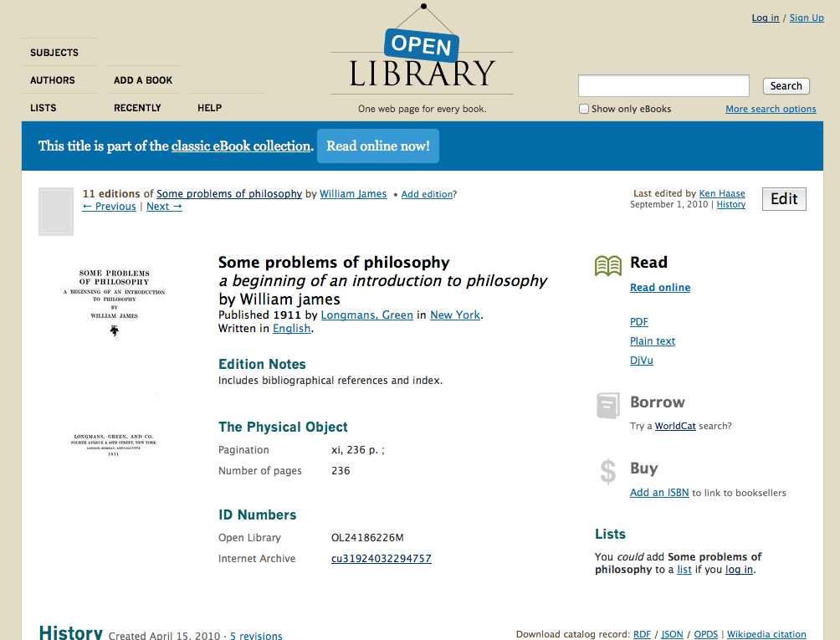Click Add an ISBN link
840x640 pixels.
click(659, 493)
